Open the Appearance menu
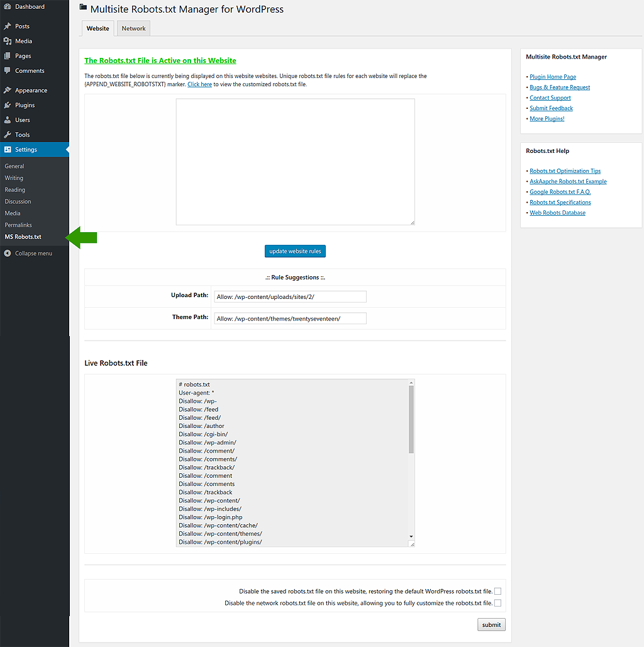Image resolution: width=644 pixels, height=647 pixels. click(31, 91)
